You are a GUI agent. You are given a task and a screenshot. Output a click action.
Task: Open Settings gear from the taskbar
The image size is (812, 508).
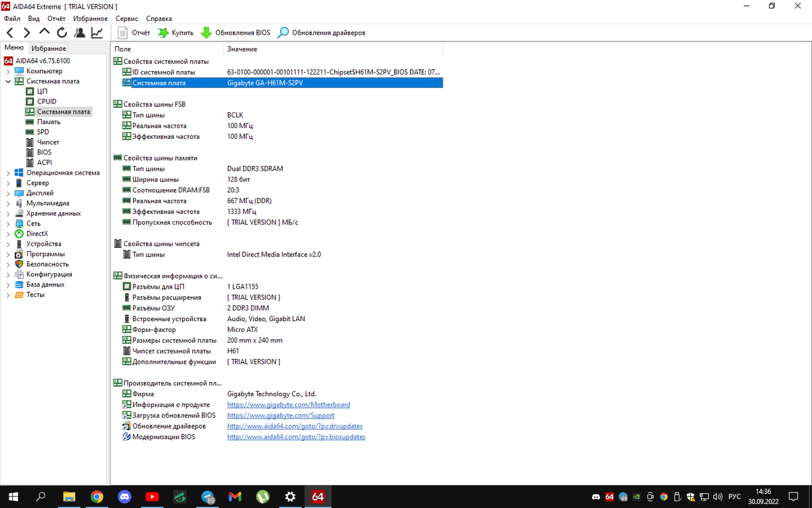tap(290, 496)
